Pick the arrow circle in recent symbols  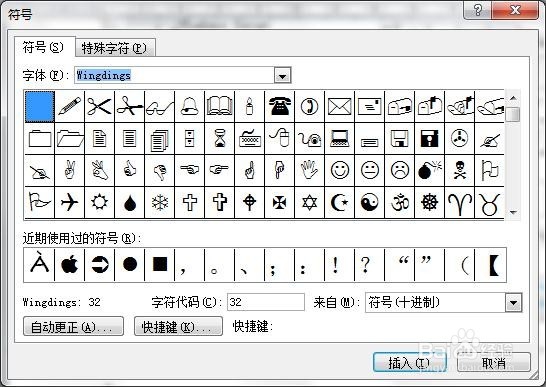click(100, 265)
